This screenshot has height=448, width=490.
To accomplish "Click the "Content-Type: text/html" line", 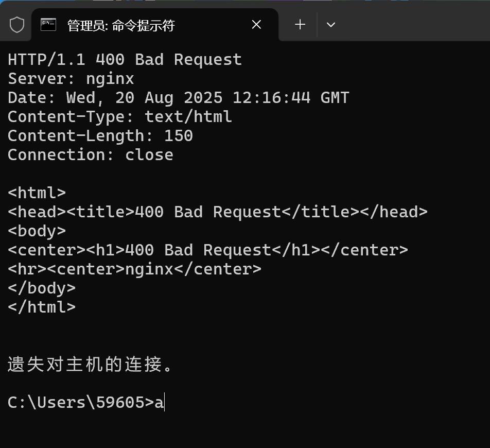I will click(x=120, y=117).
